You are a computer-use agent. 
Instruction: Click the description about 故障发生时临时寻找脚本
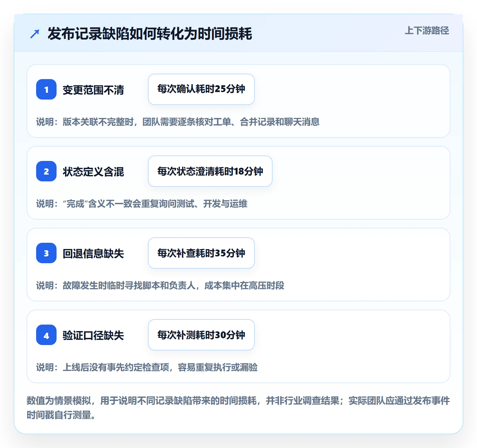pos(160,285)
